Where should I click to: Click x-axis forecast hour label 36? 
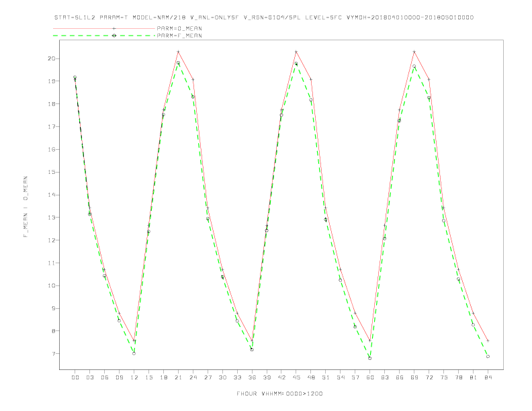pyautogui.click(x=252, y=377)
